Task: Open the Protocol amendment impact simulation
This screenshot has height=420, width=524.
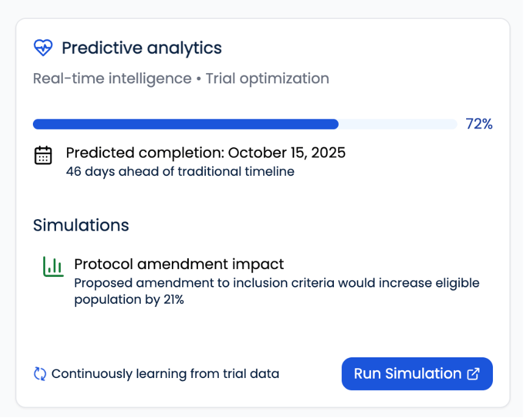Action: (x=179, y=264)
